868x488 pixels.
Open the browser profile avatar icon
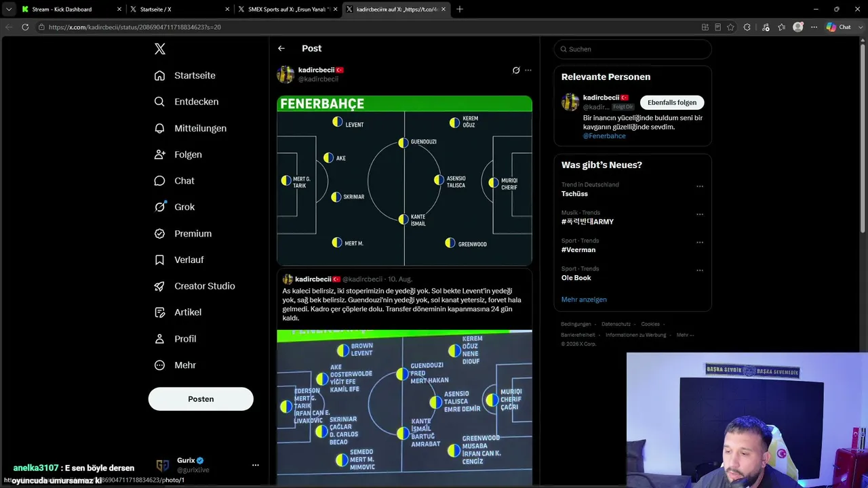[798, 27]
